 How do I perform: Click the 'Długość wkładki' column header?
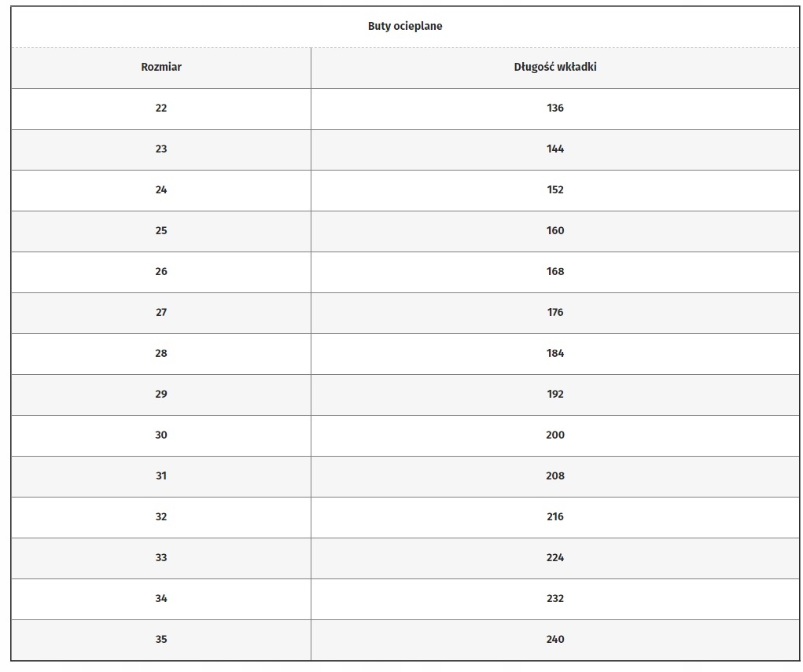coord(555,67)
